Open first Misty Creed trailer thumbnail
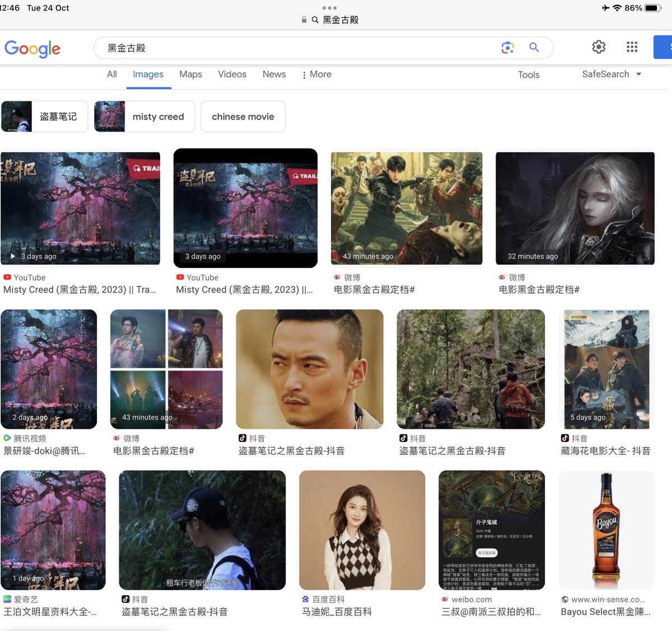The height and width of the screenshot is (631, 672). click(80, 208)
